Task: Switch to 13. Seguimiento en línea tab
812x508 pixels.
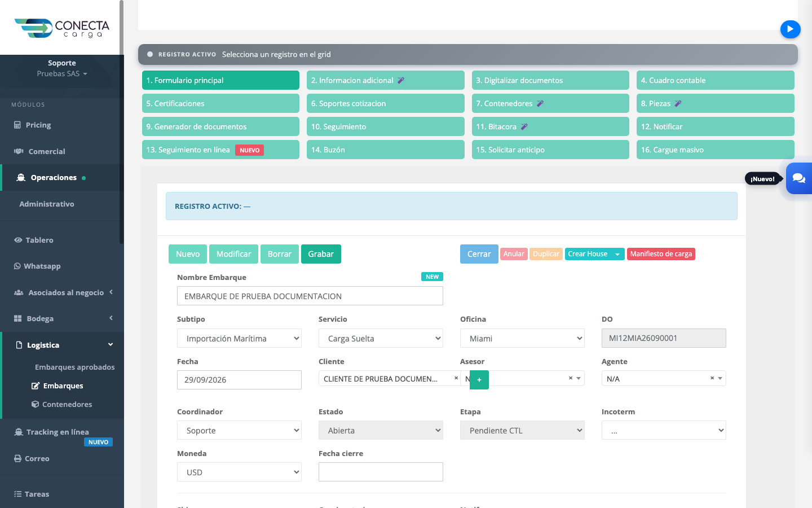Action: coord(220,150)
